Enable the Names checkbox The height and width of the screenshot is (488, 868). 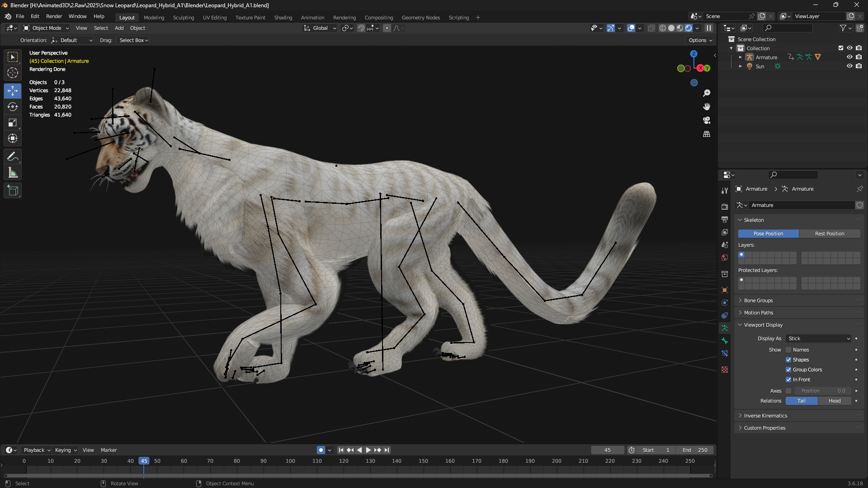pos(788,350)
